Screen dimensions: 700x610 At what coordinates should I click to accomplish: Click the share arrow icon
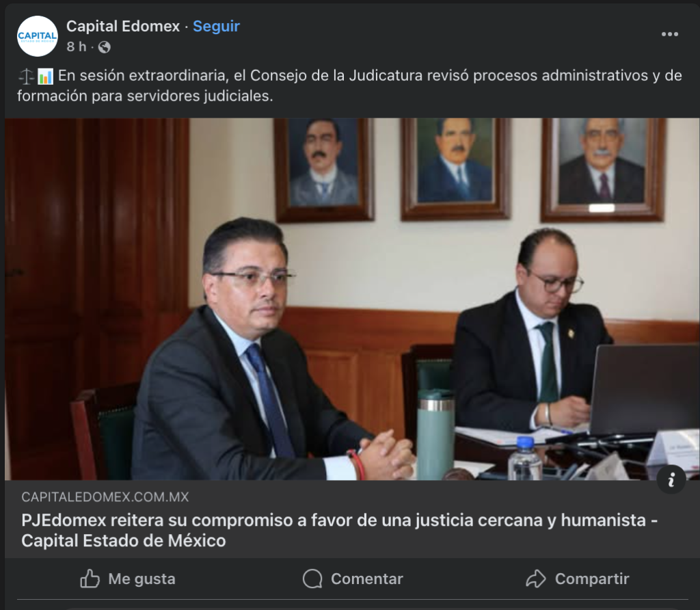click(x=536, y=579)
